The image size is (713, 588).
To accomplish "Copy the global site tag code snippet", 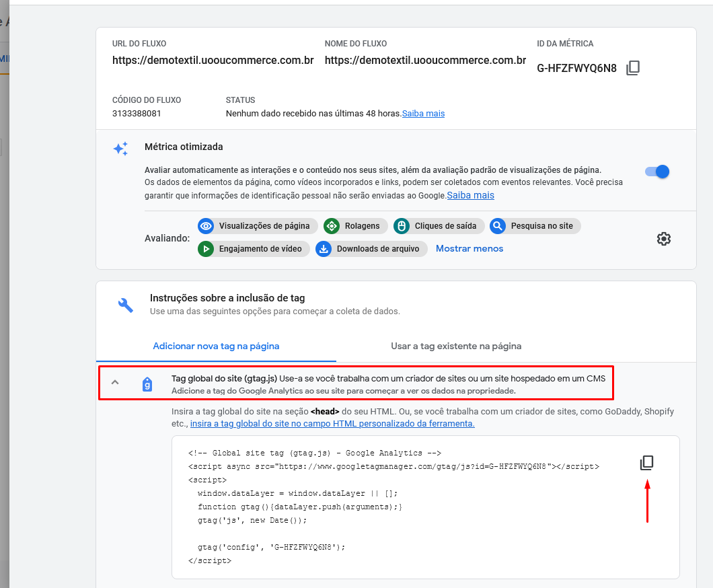I will (646, 462).
